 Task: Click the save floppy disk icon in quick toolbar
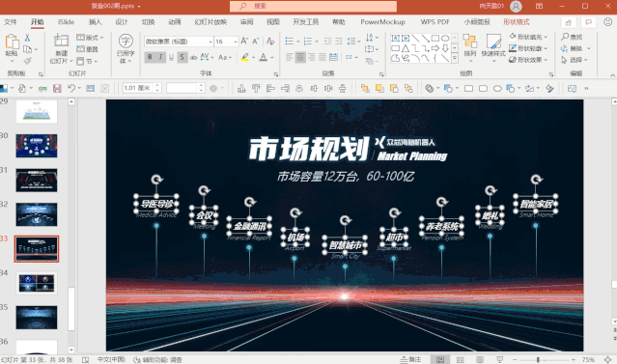(x=57, y=89)
